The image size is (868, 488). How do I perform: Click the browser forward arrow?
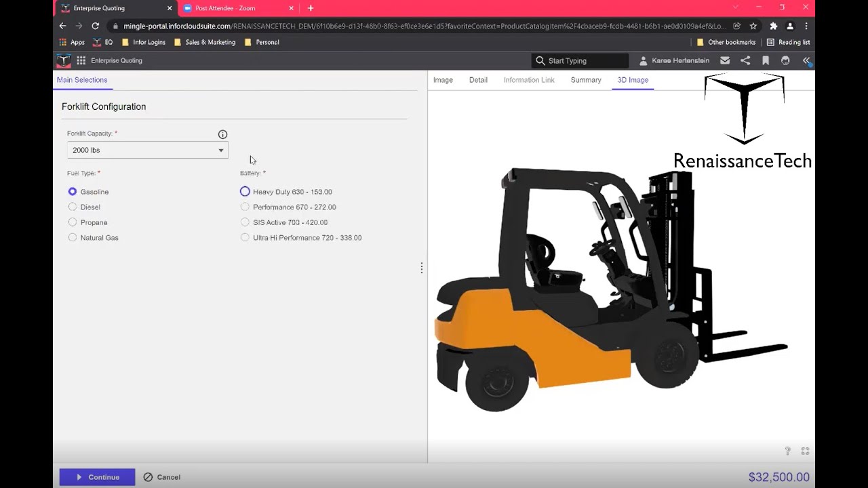[79, 26]
